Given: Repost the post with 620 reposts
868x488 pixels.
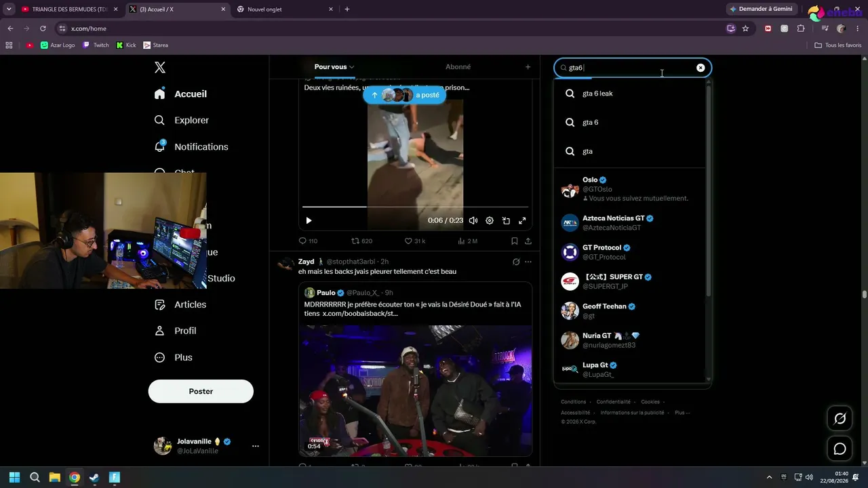Looking at the screenshot, I should [361, 241].
